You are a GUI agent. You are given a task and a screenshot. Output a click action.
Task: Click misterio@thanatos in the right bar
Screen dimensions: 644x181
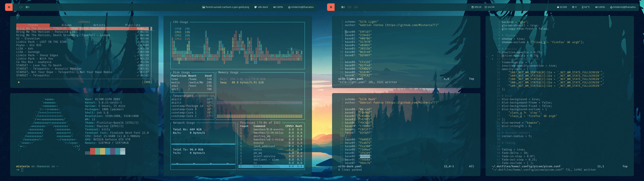624,7
